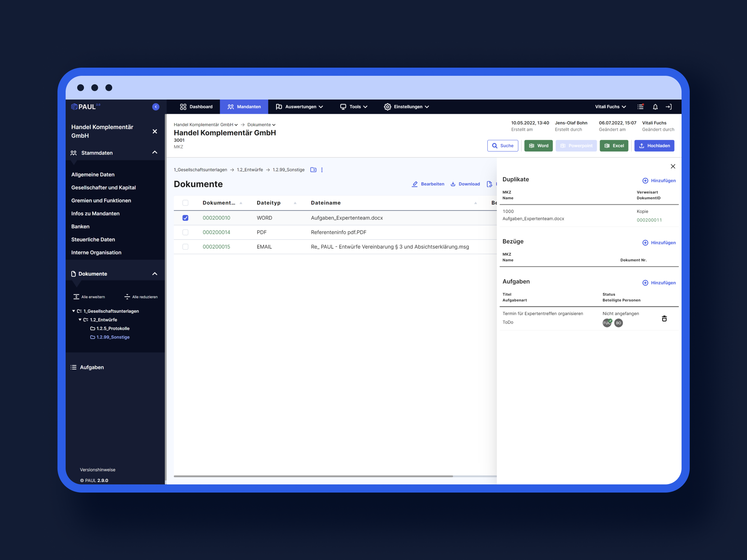This screenshot has height=560, width=747.
Task: Click the notification bell icon
Action: (655, 107)
